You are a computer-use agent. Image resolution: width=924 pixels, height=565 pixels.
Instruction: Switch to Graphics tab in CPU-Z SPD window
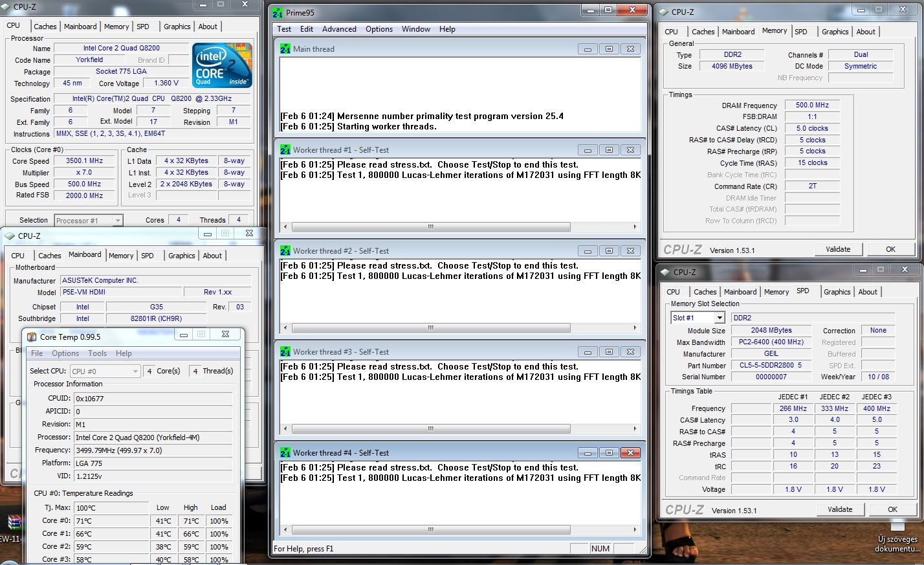[837, 292]
